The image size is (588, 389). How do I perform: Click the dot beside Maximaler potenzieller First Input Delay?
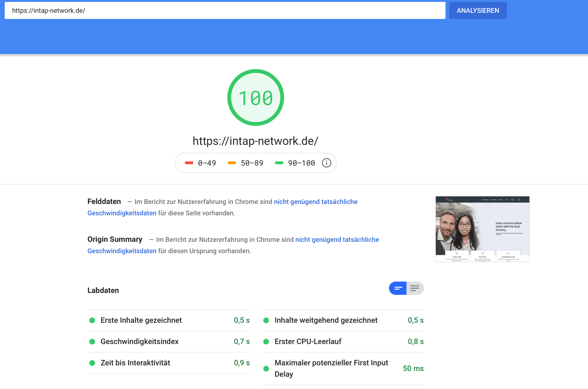(266, 369)
